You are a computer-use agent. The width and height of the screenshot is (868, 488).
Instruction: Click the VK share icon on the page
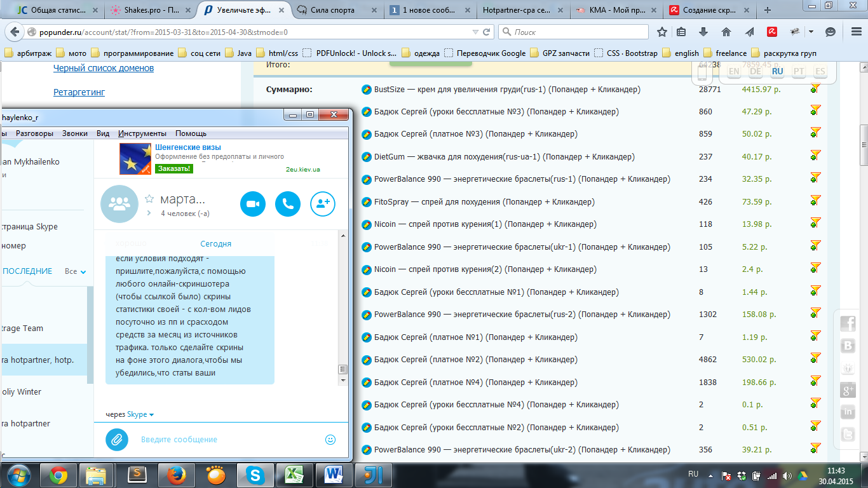pos(848,346)
